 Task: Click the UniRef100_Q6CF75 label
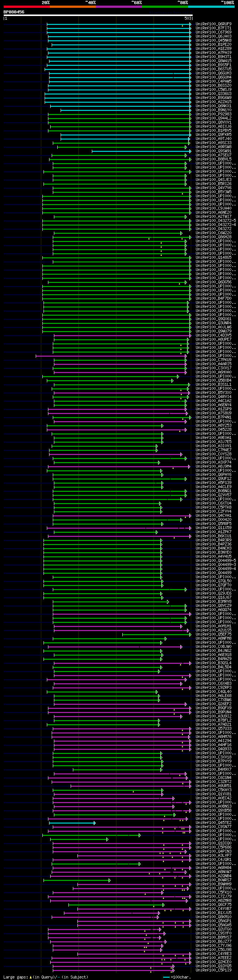214,904
